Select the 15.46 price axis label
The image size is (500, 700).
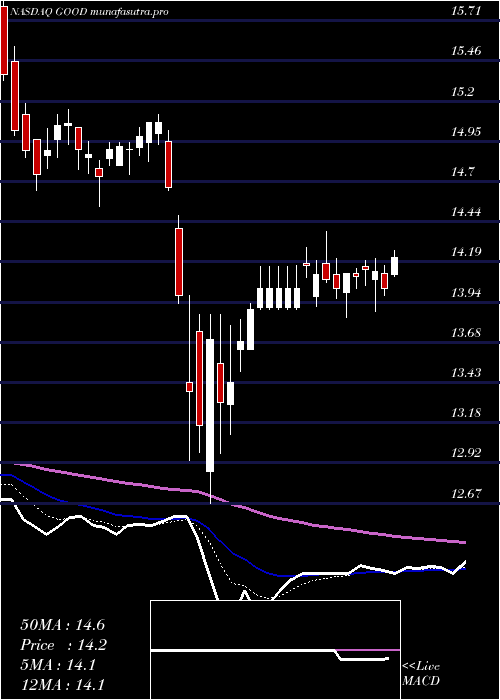(x=466, y=50)
